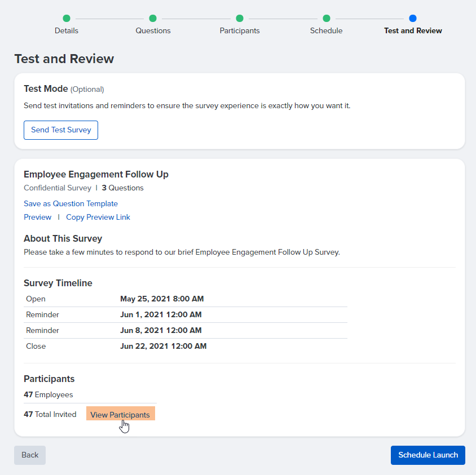Go to the Participants step
This screenshot has height=475, width=476.
coord(240,30)
